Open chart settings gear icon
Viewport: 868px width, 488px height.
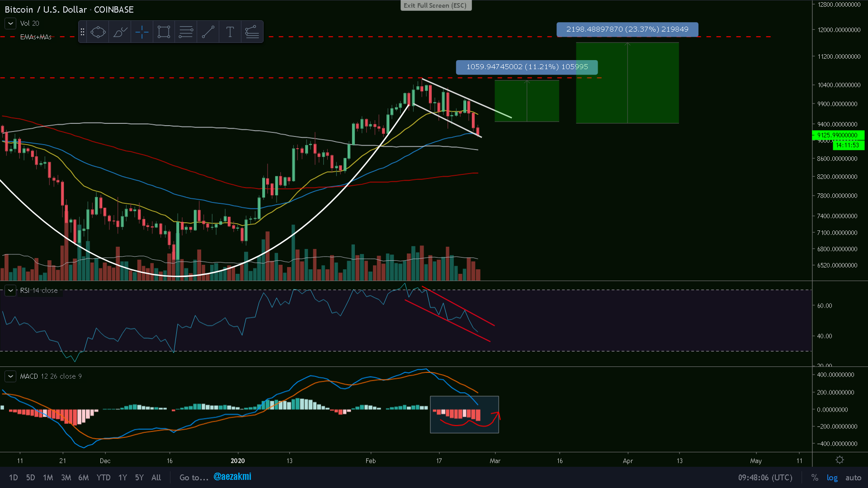coord(840,460)
